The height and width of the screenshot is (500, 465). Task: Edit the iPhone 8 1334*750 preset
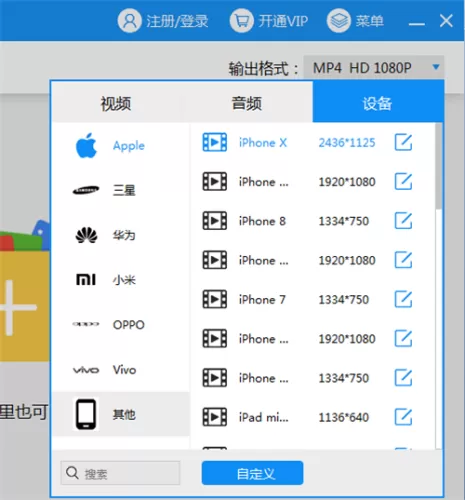click(x=403, y=221)
